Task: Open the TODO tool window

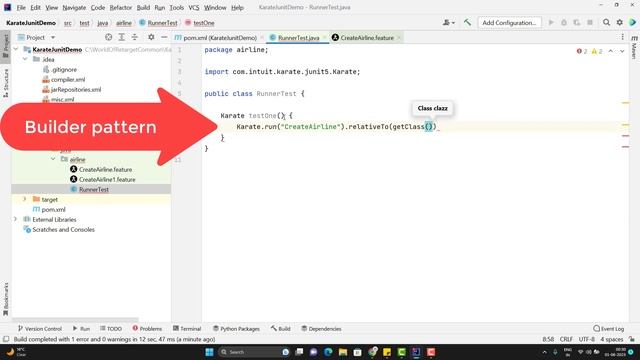Action: [x=111, y=329]
